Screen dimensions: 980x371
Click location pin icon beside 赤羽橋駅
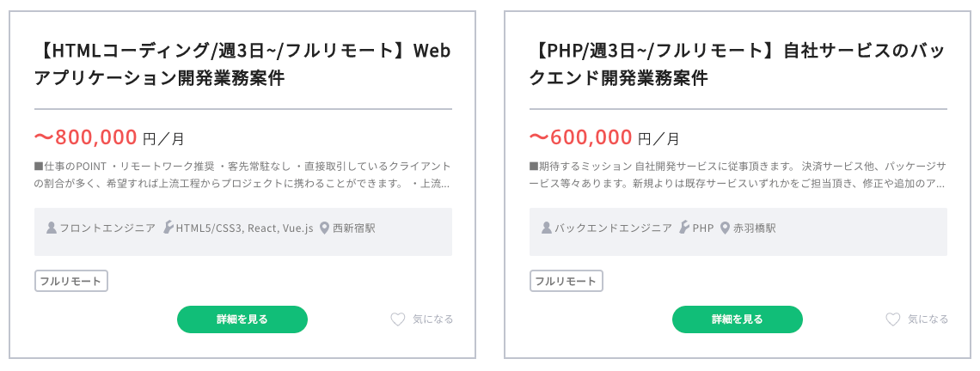pos(725,228)
